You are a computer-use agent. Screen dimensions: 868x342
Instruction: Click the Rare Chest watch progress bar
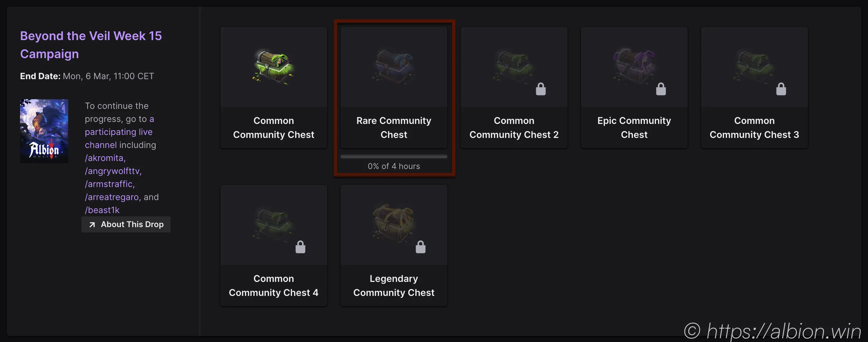pos(394,156)
